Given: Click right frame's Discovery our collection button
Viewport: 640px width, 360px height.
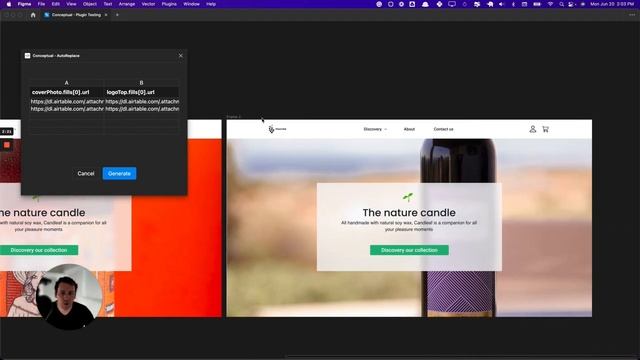Looking at the screenshot, I should coord(409,250).
